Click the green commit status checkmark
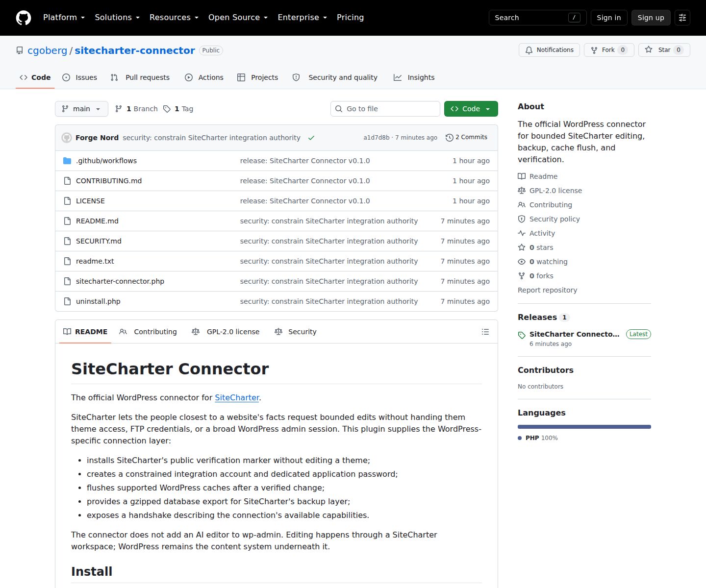This screenshot has width=706, height=588. tap(311, 138)
